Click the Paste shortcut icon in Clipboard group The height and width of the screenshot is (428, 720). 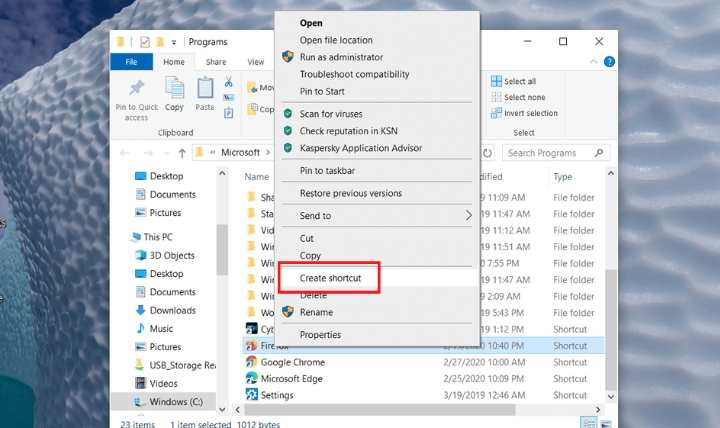(x=228, y=113)
